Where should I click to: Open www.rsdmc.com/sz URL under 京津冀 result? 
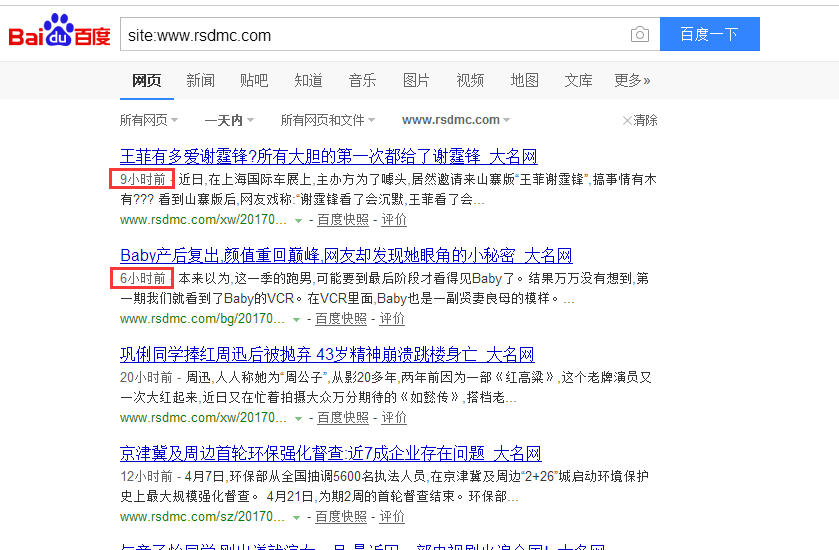tap(202, 517)
